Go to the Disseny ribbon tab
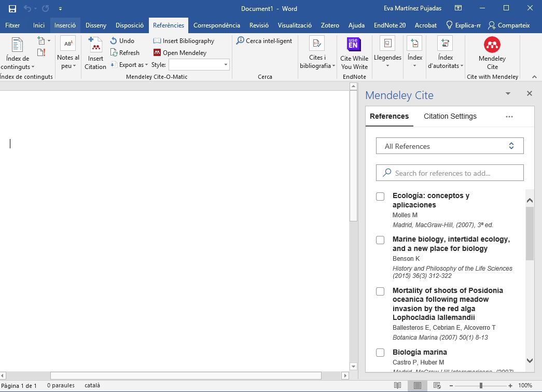 pos(96,25)
